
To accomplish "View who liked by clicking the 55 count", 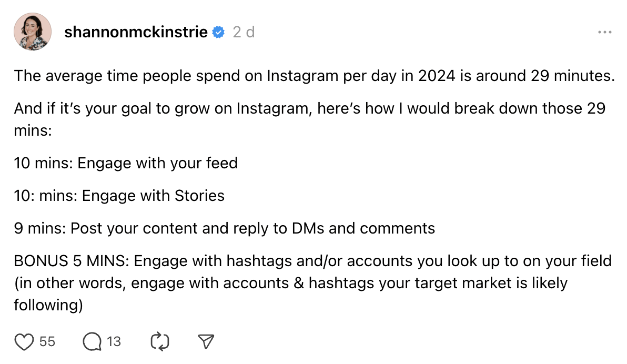I will point(47,342).
